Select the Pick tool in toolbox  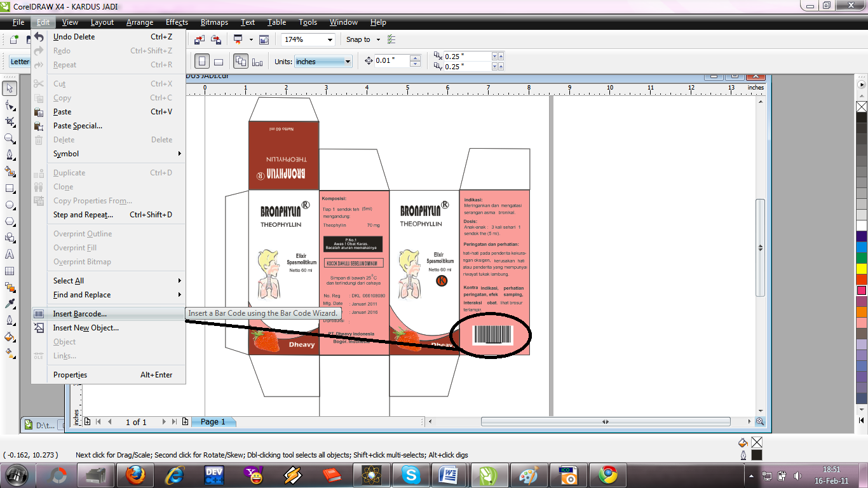pyautogui.click(x=10, y=88)
